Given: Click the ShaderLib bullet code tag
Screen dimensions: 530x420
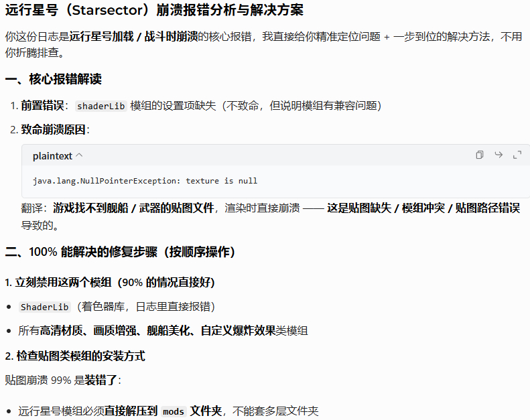Looking at the screenshot, I should pos(45,307).
